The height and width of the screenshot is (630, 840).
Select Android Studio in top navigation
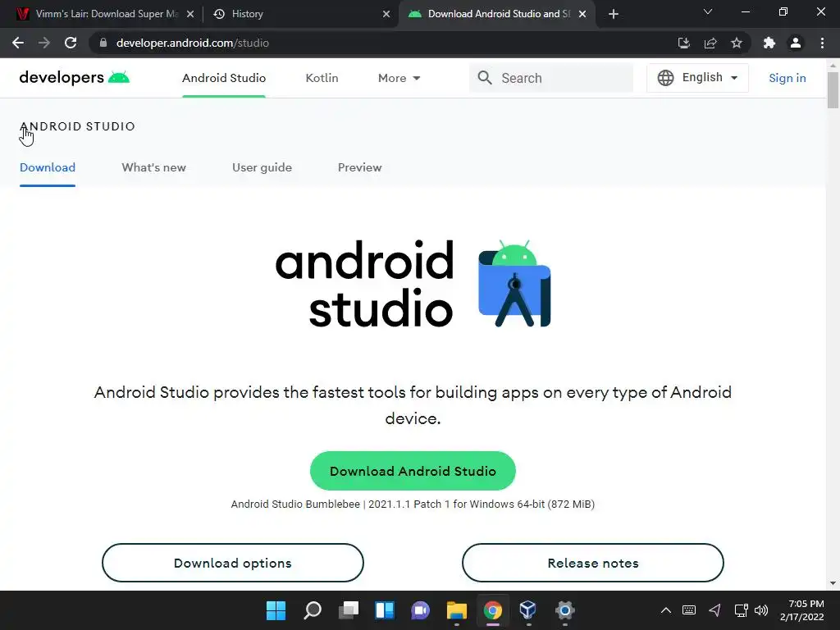(x=224, y=78)
